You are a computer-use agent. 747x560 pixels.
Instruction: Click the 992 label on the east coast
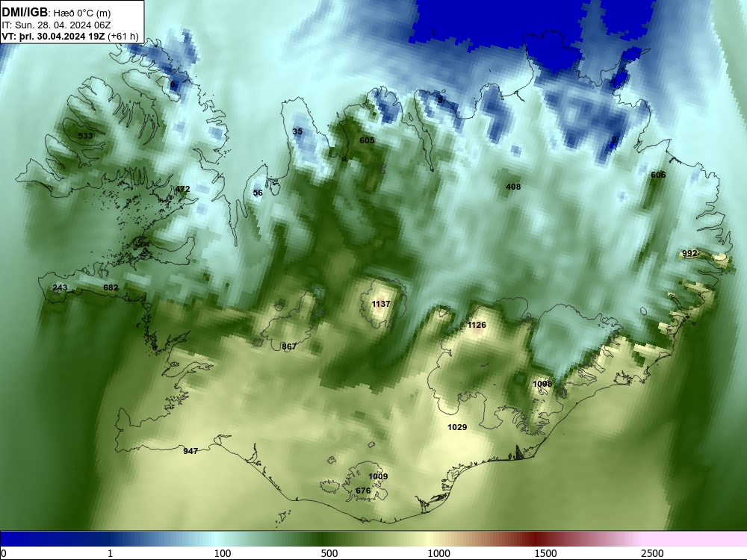[689, 254]
